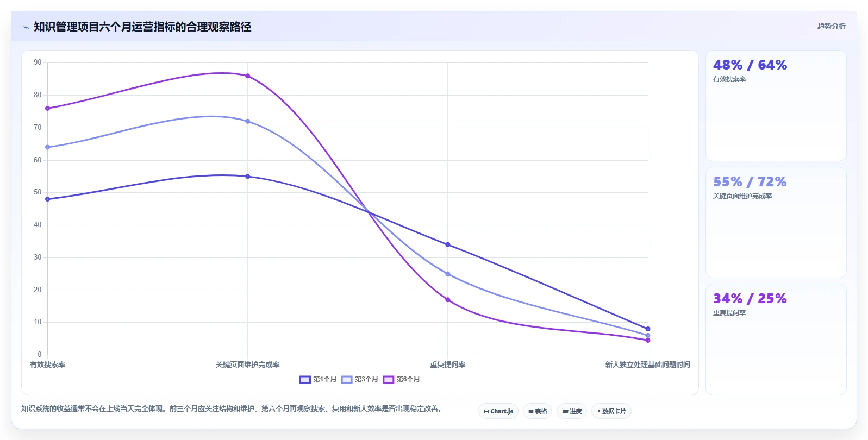The width and height of the screenshot is (868, 440).
Task: Toggle the 第1个月 legend series
Action: coord(318,379)
